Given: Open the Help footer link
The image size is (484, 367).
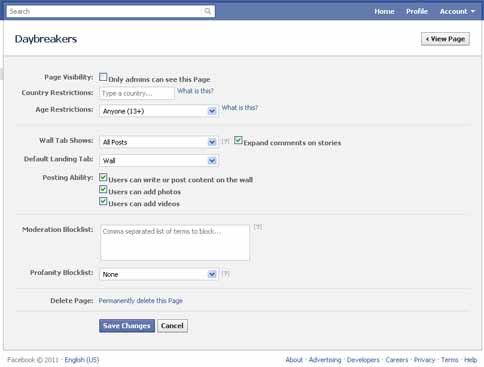Looking at the screenshot, I should [470, 360].
